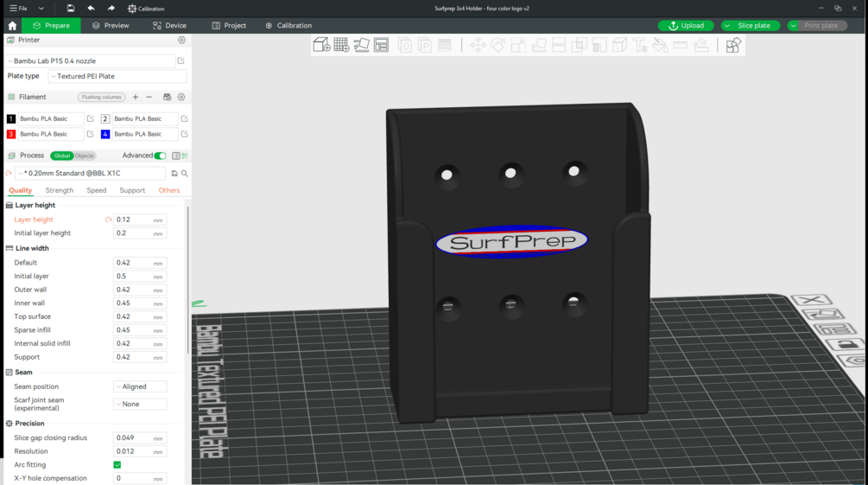Reset Layer height to default value
868x485 pixels.
(x=109, y=220)
